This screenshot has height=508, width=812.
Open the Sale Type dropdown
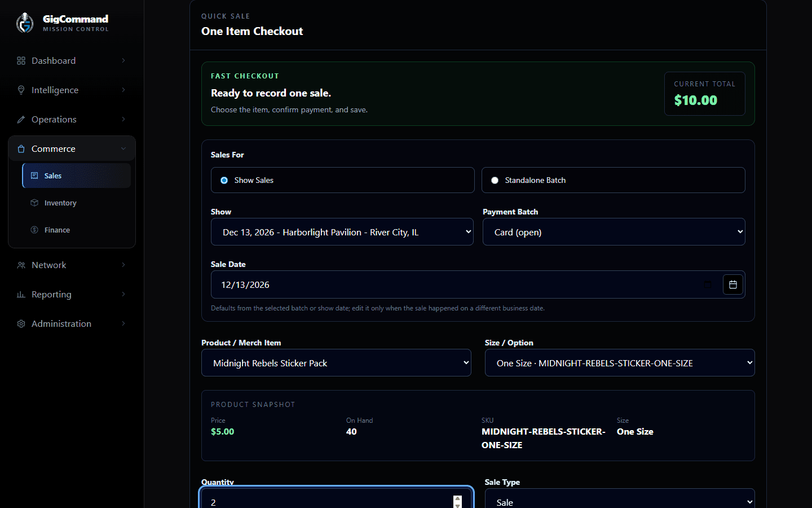pos(620,499)
